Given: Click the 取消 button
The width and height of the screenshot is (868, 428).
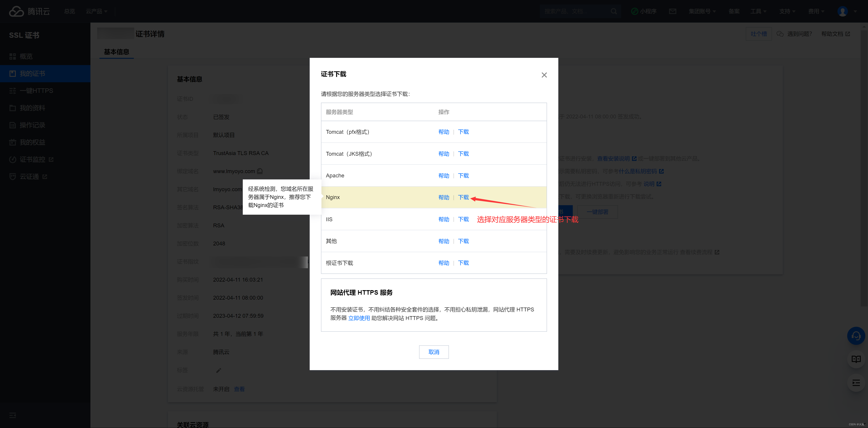Looking at the screenshot, I should 434,352.
